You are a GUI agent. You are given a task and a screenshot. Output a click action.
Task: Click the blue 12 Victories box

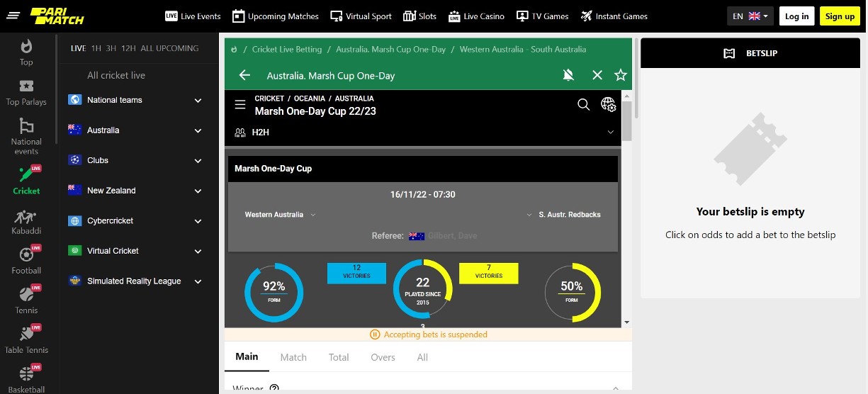356,274
